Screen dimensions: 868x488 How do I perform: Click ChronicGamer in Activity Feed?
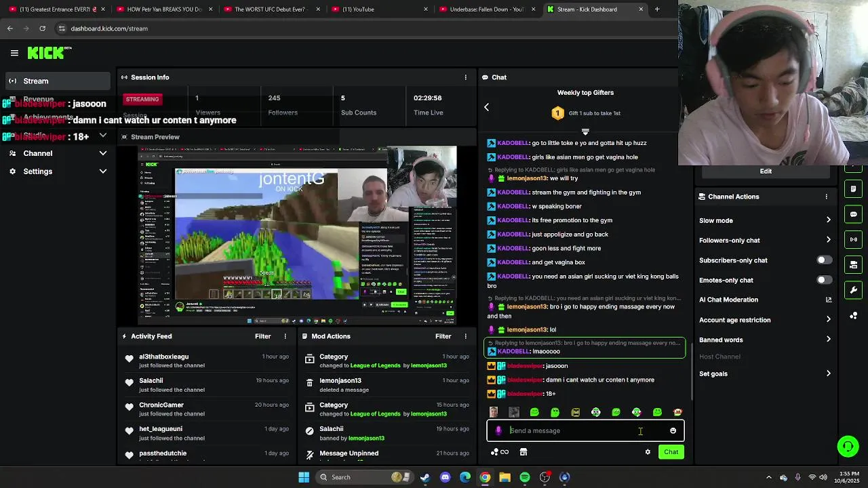(161, 405)
